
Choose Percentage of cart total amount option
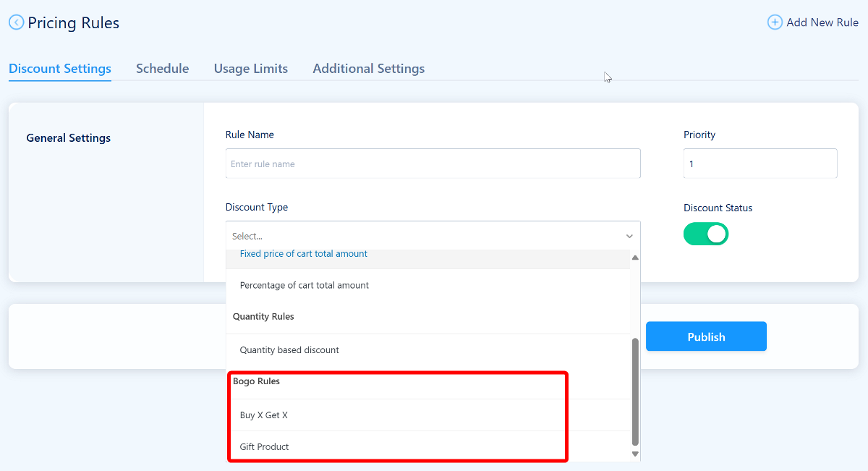(305, 285)
